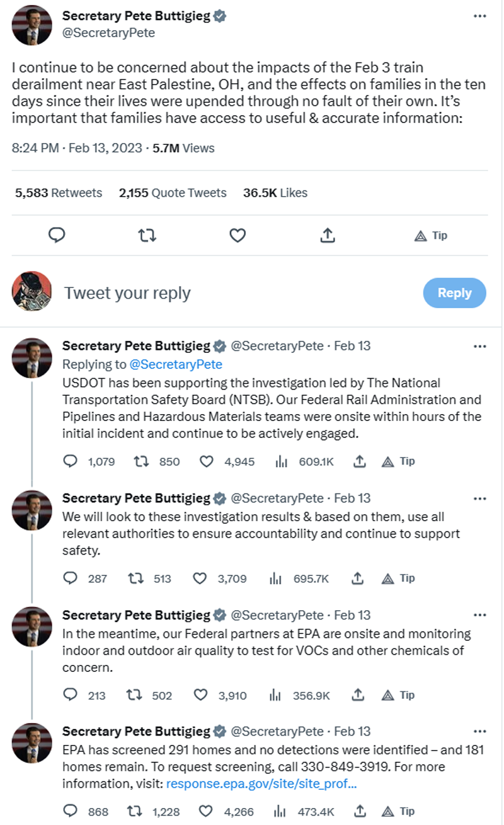
Task: View the 2,155 Quote Tweets
Action: click(173, 193)
